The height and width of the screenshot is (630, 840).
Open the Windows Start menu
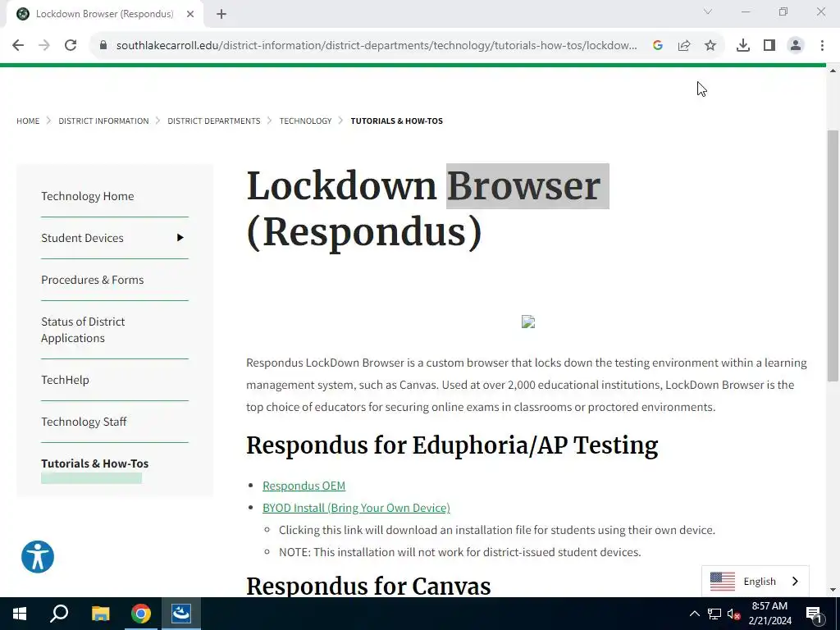pos(20,614)
